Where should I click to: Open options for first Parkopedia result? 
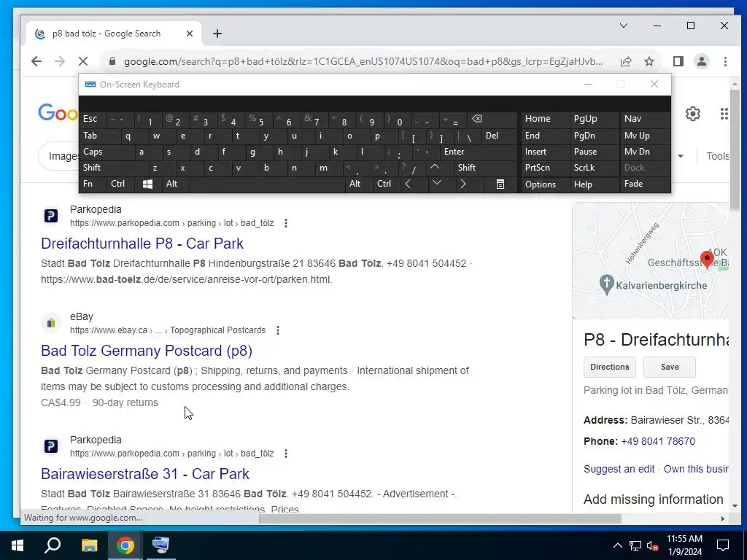(285, 223)
